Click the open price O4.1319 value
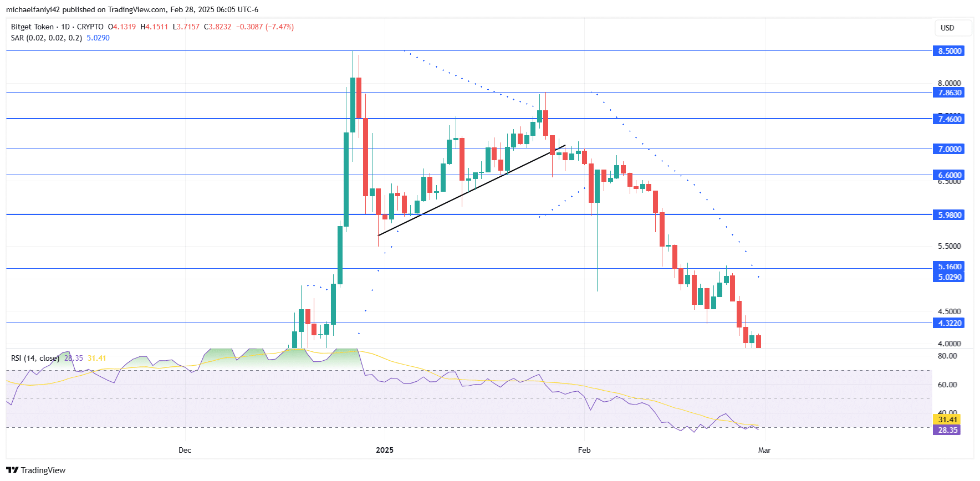This screenshot has width=980, height=481. point(122,27)
